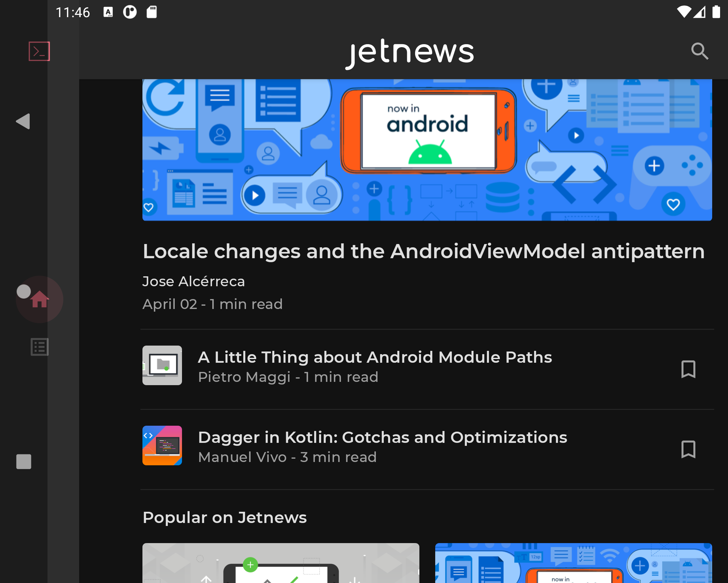
Task: Bookmark the Dagger in Kotlin article
Action: pos(689,450)
